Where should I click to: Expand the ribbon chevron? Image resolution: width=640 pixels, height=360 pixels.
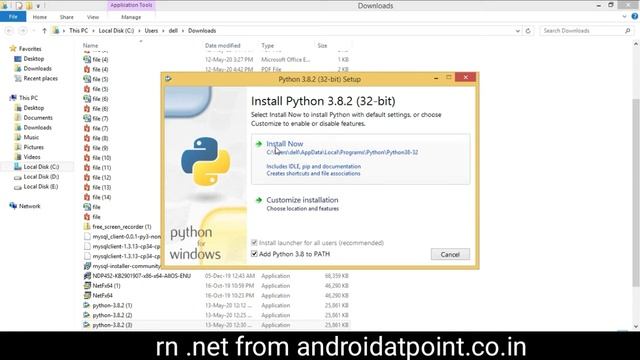tap(624, 17)
